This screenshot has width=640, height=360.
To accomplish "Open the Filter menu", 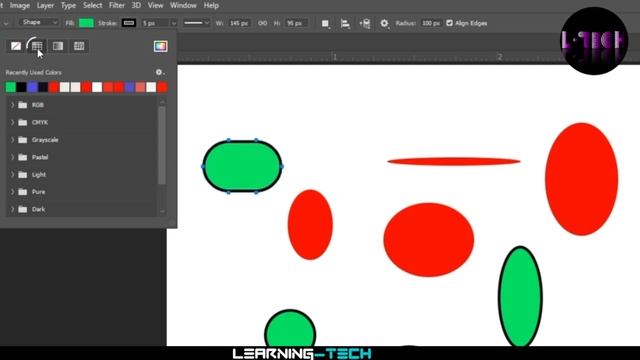I will [117, 5].
